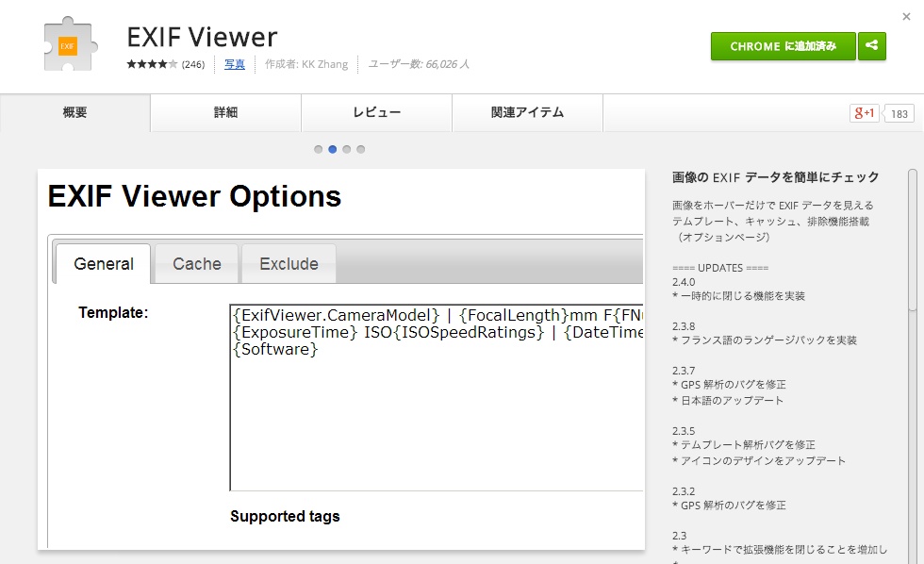Select the first screenshot carousel dot
The image size is (924, 564).
tap(319, 149)
